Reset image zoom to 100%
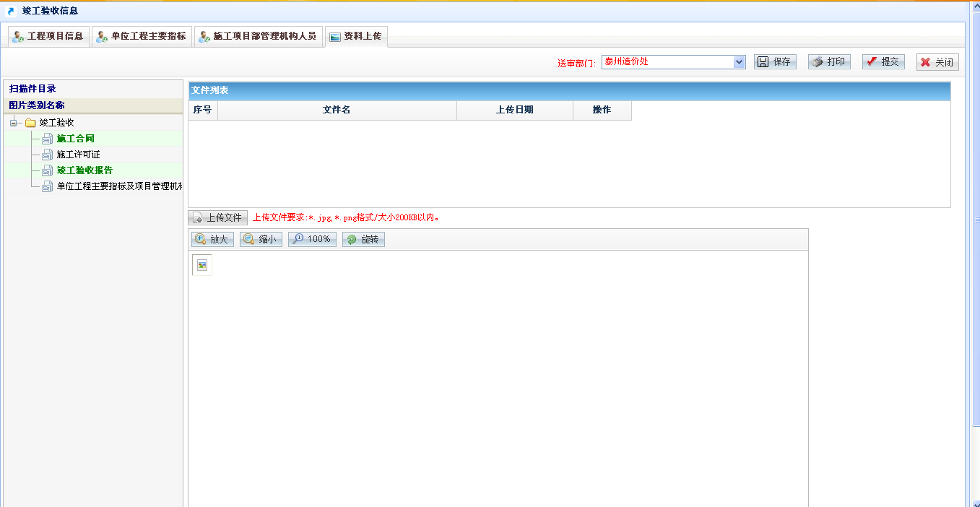Image resolution: width=980 pixels, height=507 pixels. pos(312,239)
